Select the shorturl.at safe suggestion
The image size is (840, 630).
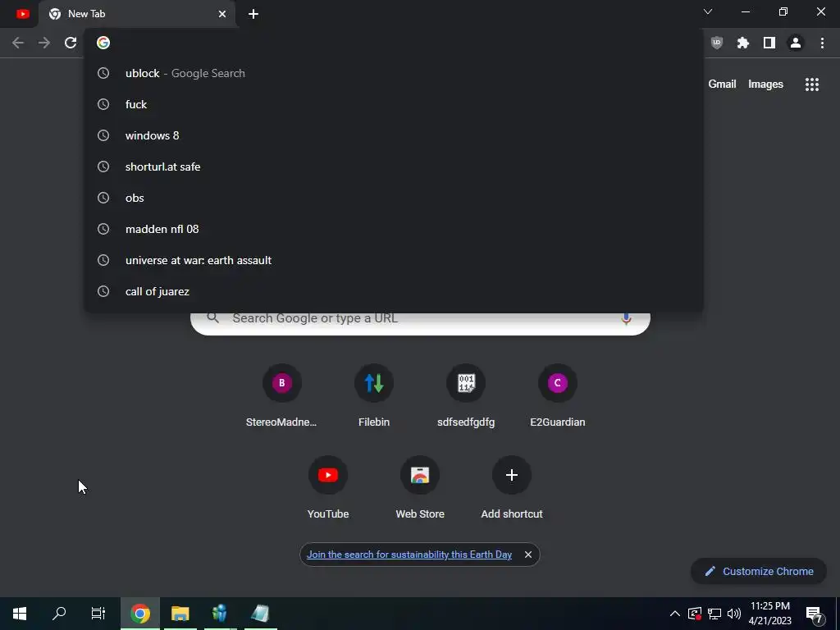[x=393, y=167]
